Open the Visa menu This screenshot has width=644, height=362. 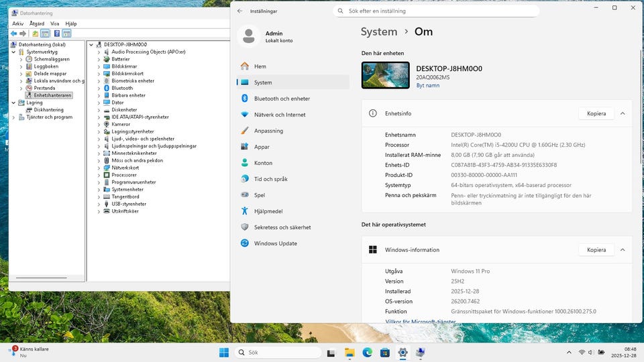tap(55, 23)
